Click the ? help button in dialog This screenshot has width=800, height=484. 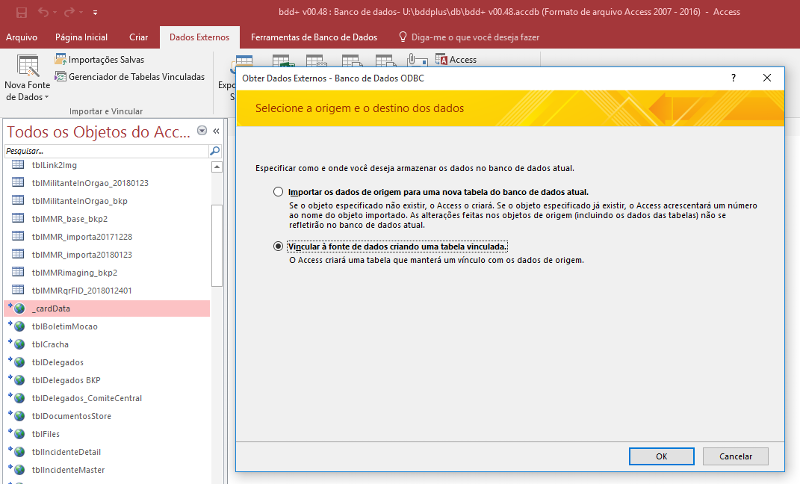click(733, 78)
